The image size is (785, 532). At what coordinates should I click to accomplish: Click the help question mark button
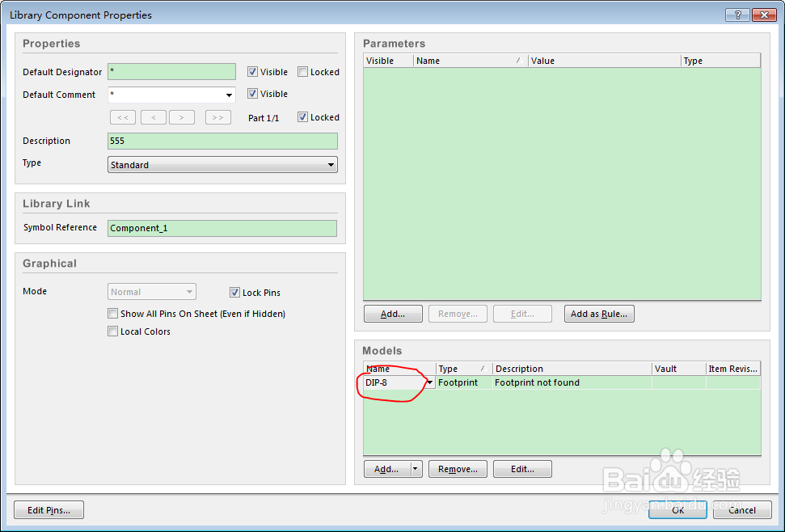737,15
